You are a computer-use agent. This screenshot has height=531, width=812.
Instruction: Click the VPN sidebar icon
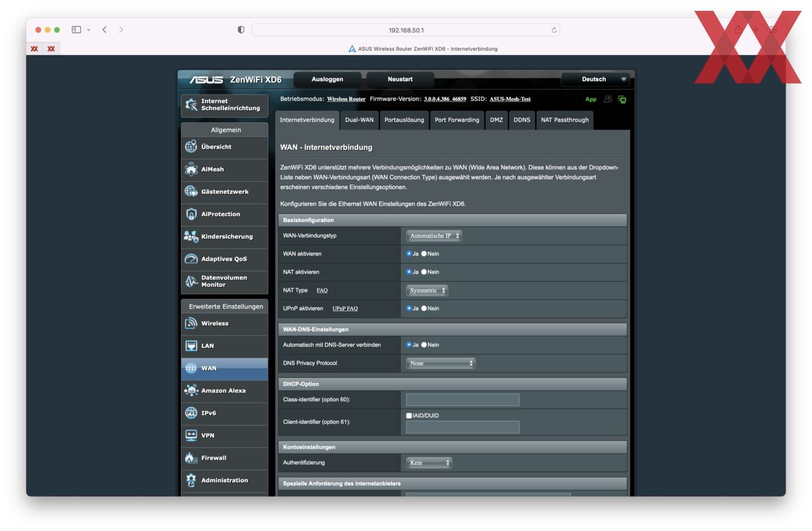191,435
